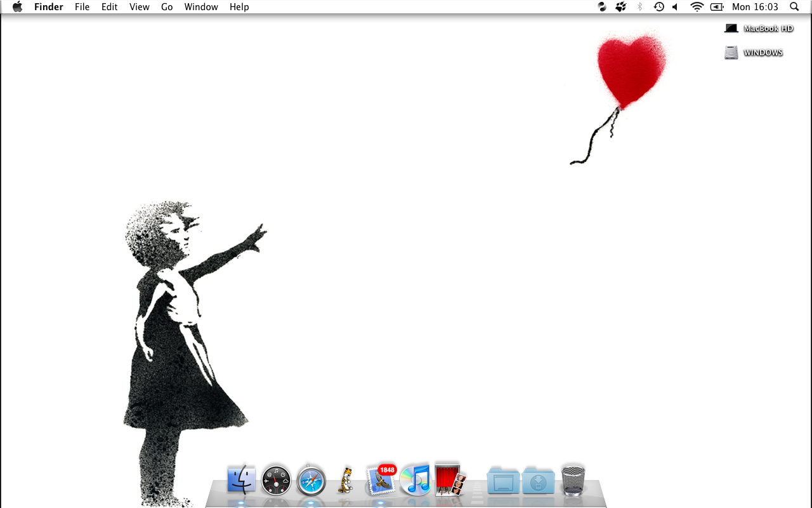Open the volume menu bar control

tap(675, 7)
